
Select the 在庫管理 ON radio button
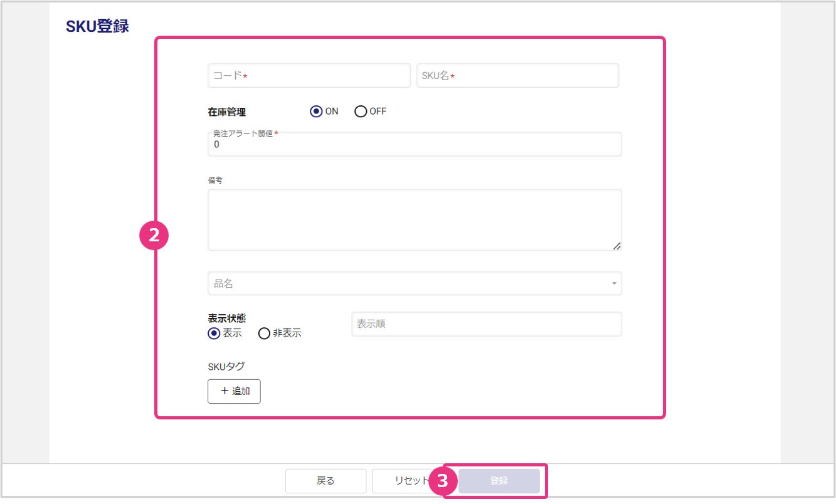point(316,112)
